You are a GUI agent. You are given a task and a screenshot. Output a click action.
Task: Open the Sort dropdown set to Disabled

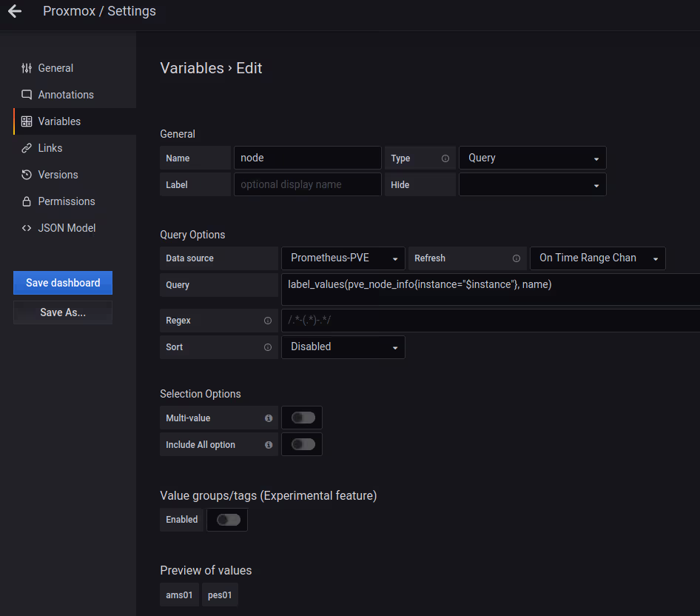coord(343,347)
